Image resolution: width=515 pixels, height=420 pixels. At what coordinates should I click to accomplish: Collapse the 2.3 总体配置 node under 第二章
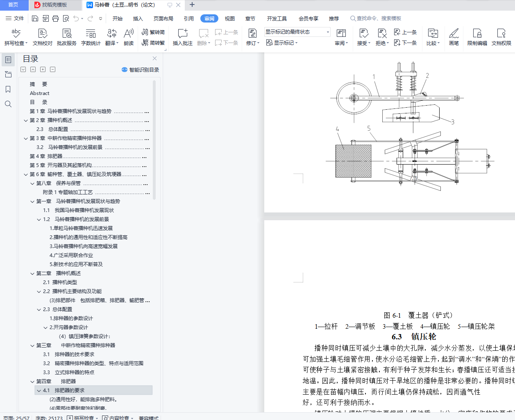39,309
